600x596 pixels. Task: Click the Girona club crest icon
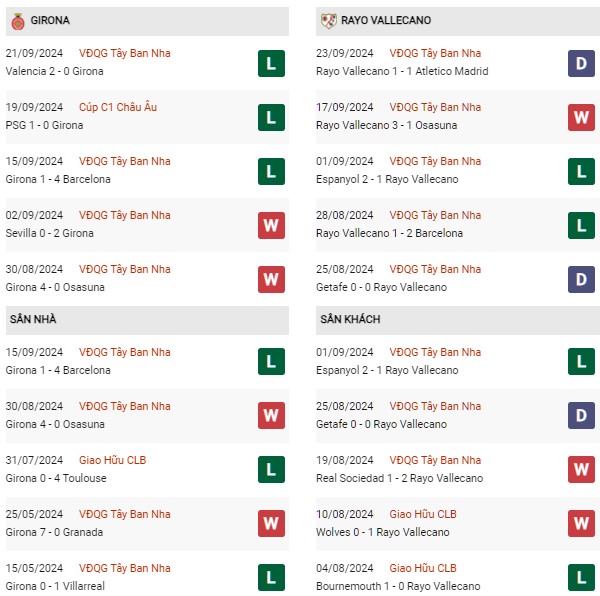coord(16,20)
